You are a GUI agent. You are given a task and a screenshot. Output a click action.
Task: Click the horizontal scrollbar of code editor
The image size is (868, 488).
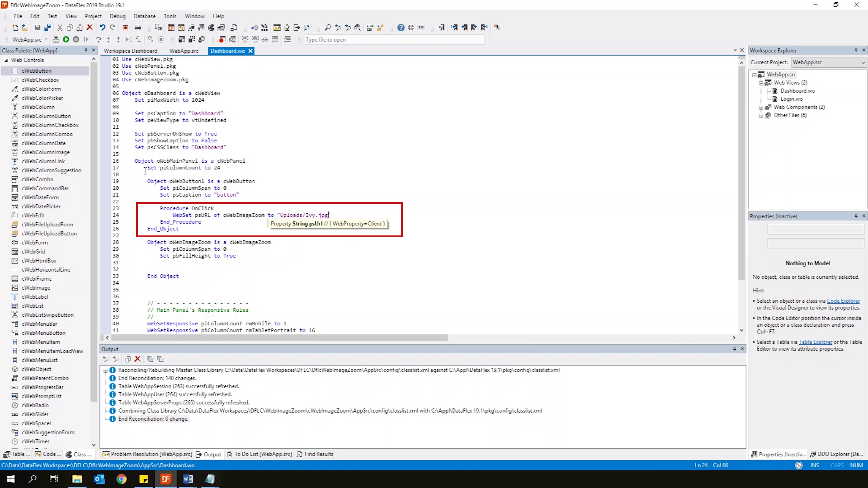coord(280,338)
